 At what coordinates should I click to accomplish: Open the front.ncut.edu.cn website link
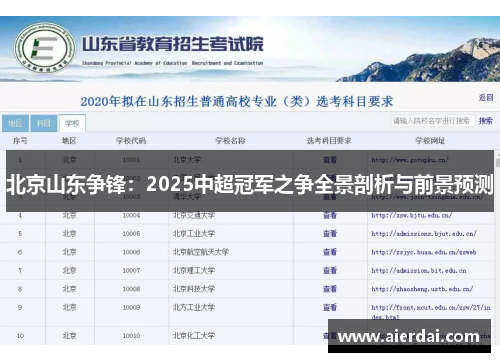[x=431, y=312]
